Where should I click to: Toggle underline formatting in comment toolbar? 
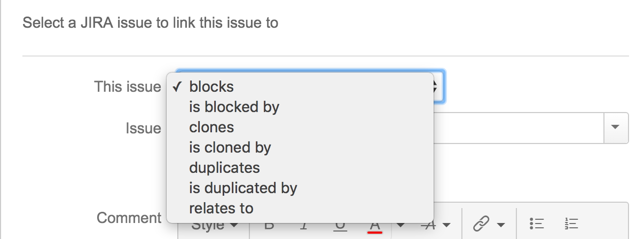[x=339, y=226]
